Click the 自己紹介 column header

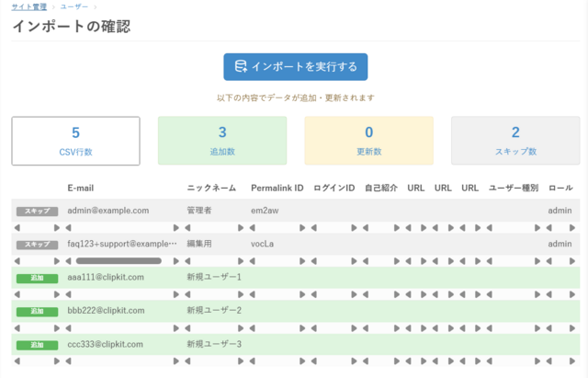pyautogui.click(x=381, y=188)
